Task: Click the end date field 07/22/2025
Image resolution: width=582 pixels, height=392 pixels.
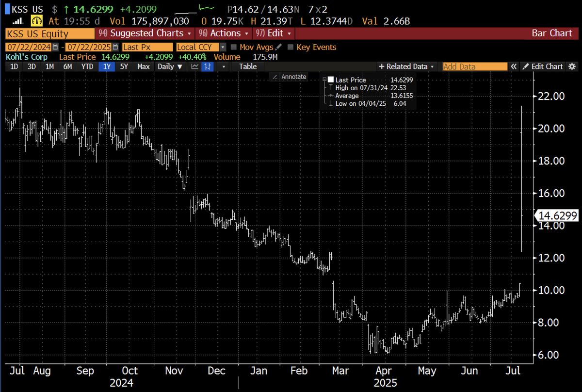Action: 88,48
